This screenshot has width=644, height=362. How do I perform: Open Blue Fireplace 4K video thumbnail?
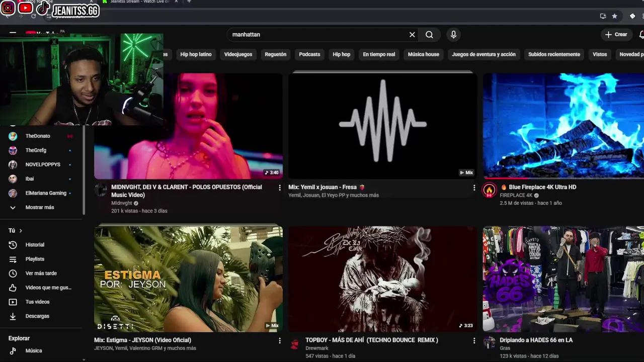[563, 126]
